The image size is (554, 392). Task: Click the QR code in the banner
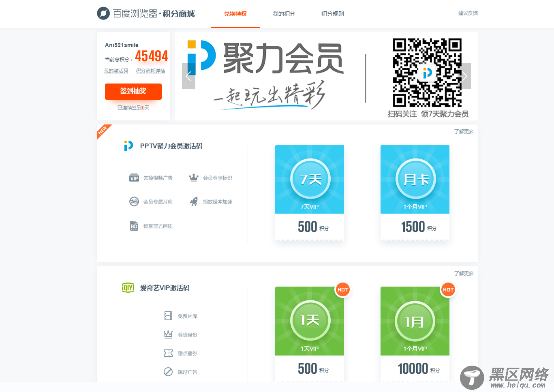point(427,73)
